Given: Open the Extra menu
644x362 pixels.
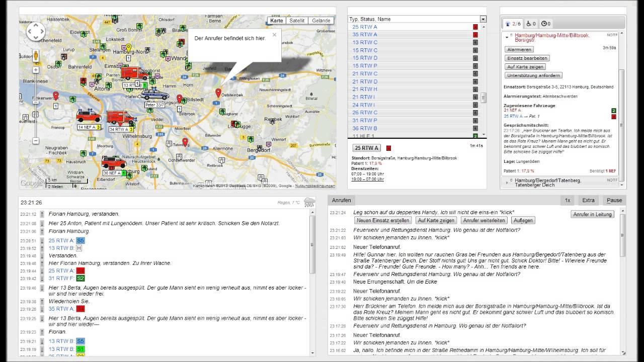Looking at the screenshot, I should click(x=588, y=200).
